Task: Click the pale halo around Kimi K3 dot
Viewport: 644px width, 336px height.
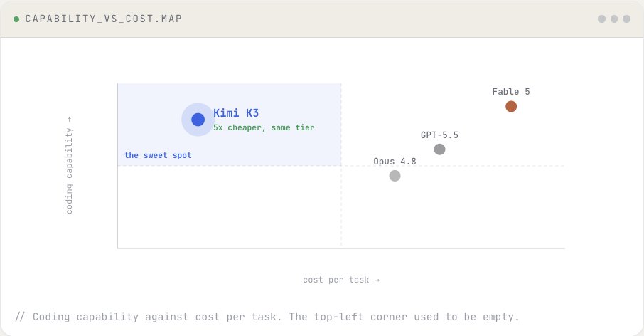Action: click(198, 120)
